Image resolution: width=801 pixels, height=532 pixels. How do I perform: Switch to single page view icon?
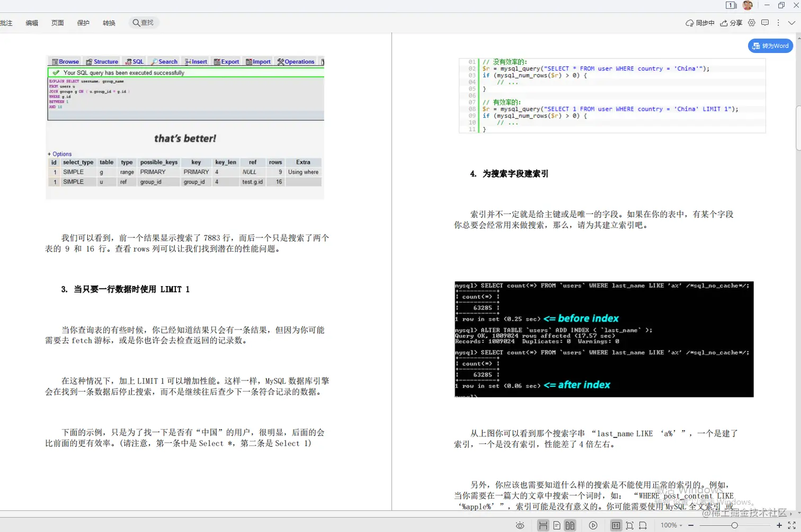557,525
